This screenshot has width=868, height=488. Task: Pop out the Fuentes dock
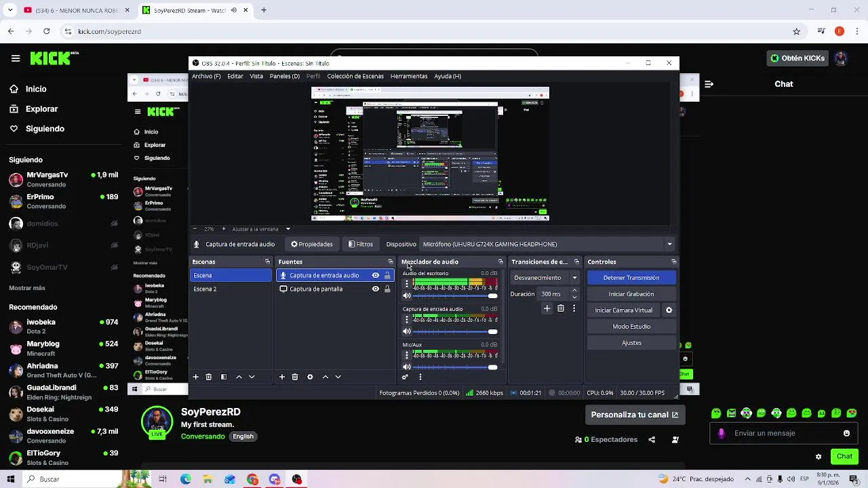click(390, 262)
